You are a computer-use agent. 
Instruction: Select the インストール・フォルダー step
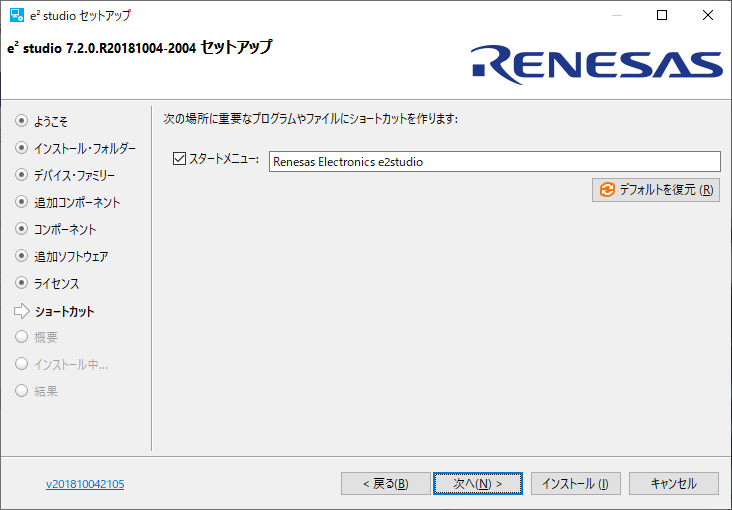pos(85,149)
